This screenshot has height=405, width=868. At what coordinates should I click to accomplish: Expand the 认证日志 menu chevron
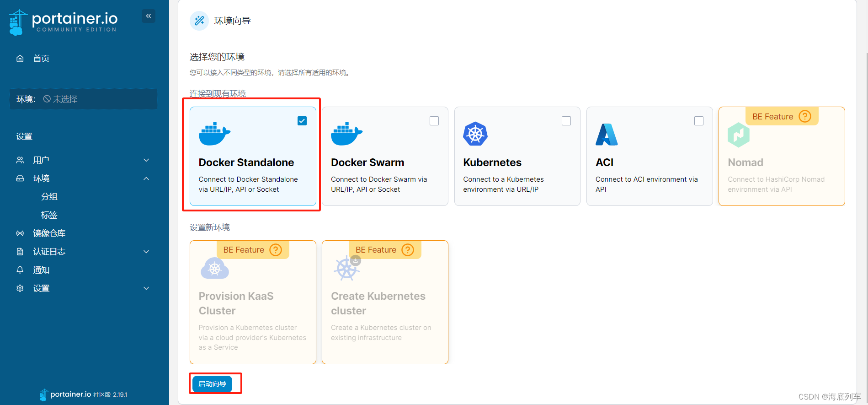pos(146,252)
